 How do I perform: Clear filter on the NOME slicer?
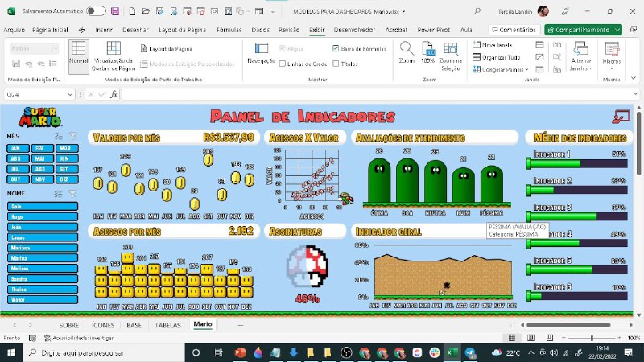coord(73,193)
